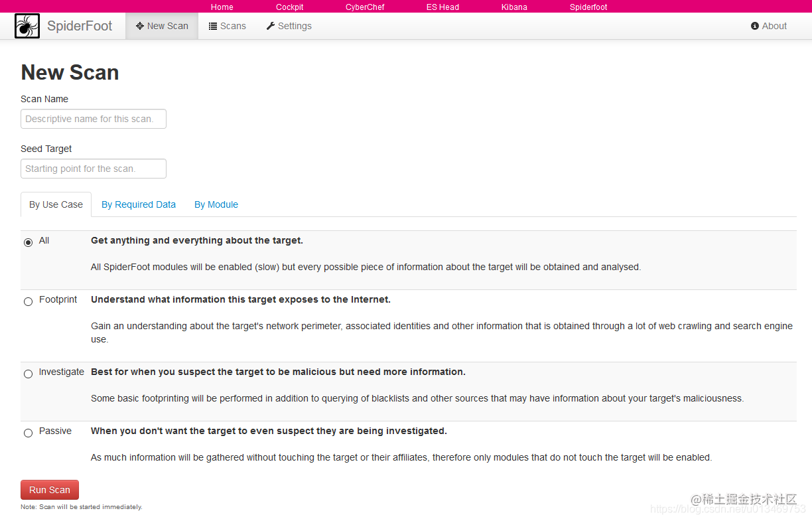Open CyberChef from the top bar
The image size is (812, 521).
365,7
